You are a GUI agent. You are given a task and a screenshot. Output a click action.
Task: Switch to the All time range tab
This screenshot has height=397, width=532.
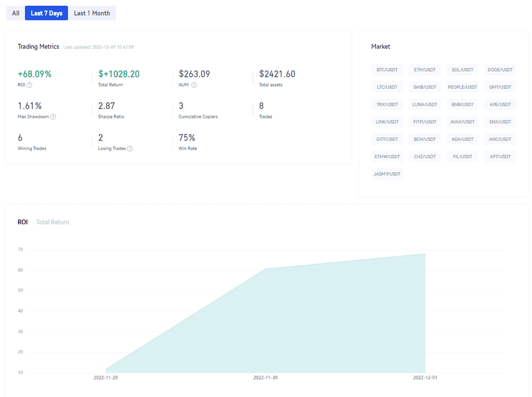[x=16, y=13]
